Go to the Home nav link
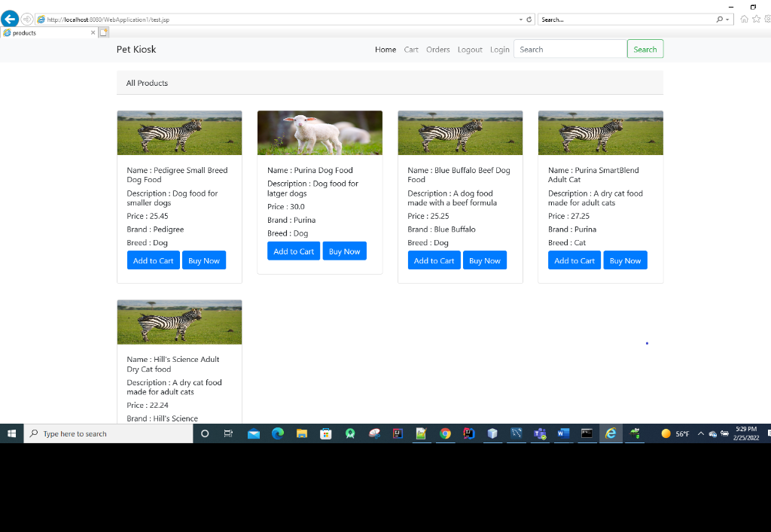Screen dimensions: 771x532 385,49
